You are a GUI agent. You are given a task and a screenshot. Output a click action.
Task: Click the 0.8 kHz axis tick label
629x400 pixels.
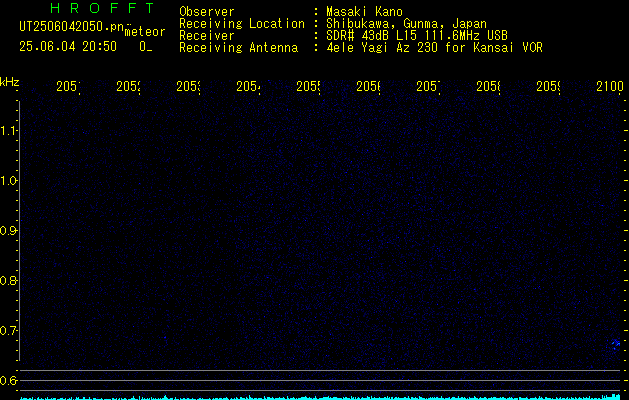[8, 280]
